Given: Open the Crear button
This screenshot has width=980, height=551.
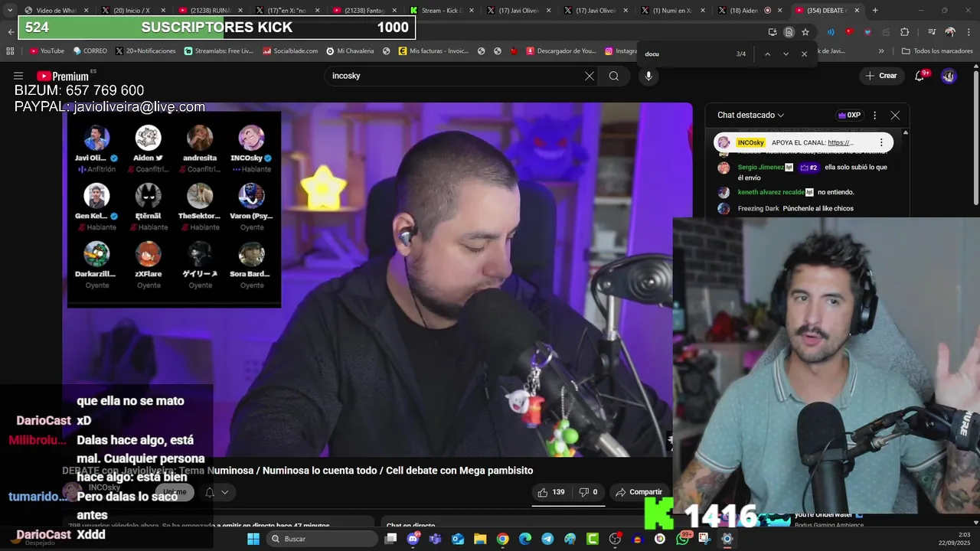Looking at the screenshot, I should tap(880, 76).
